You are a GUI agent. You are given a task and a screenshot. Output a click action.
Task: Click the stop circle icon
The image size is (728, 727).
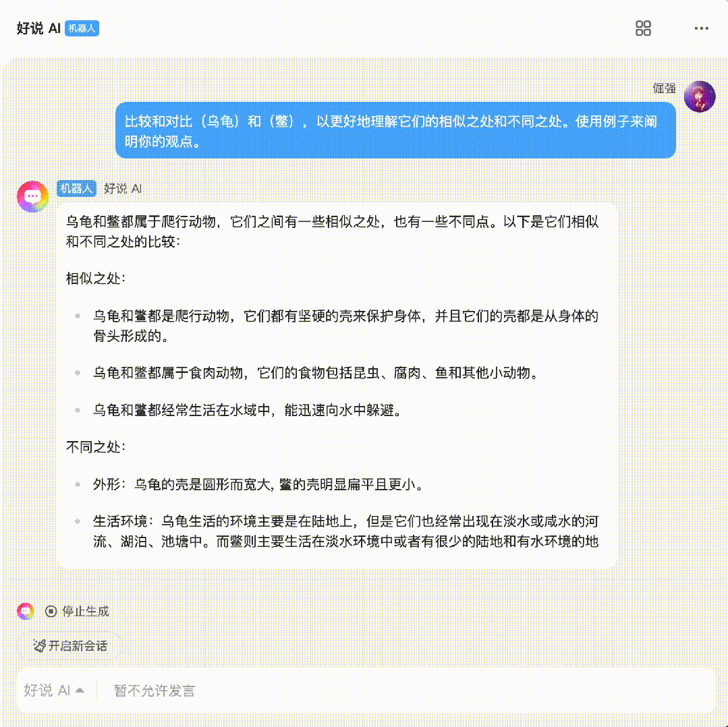51,611
